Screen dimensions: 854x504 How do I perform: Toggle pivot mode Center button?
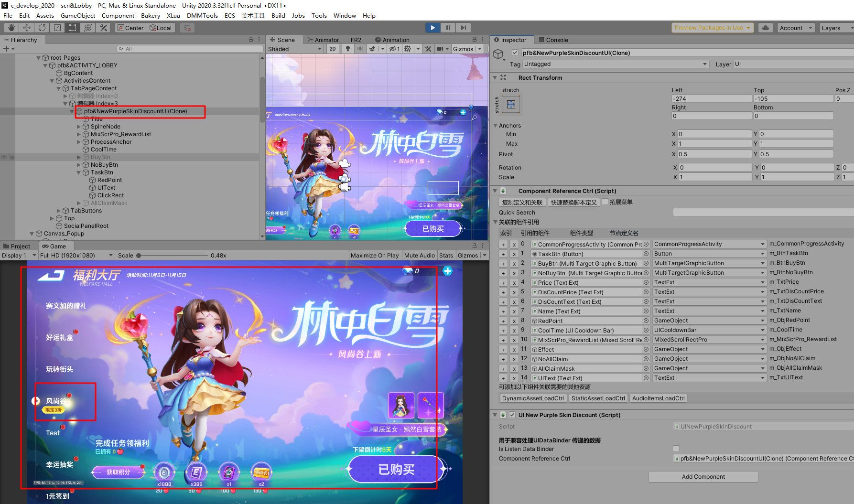pyautogui.click(x=130, y=28)
